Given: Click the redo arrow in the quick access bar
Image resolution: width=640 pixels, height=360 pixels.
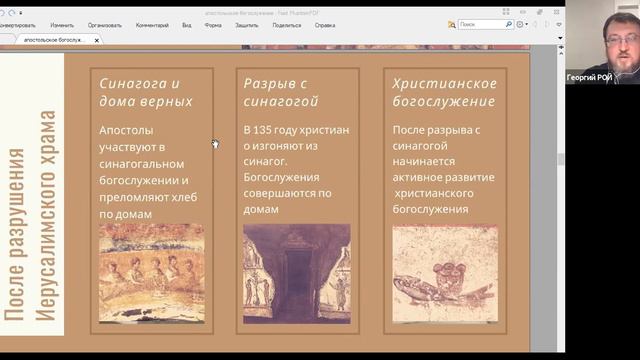Looking at the screenshot, I should point(12,13).
